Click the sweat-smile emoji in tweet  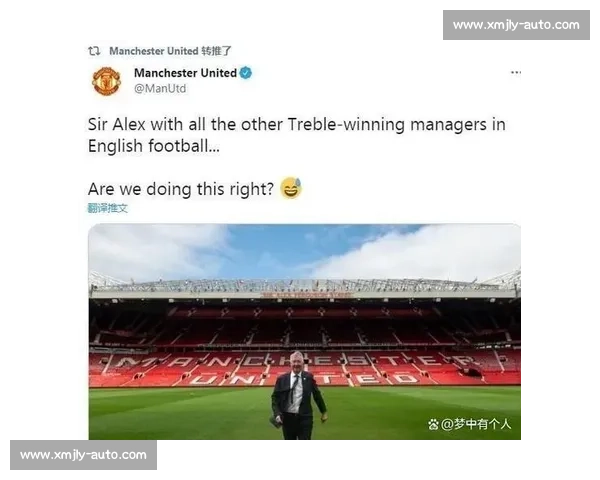pos(291,188)
